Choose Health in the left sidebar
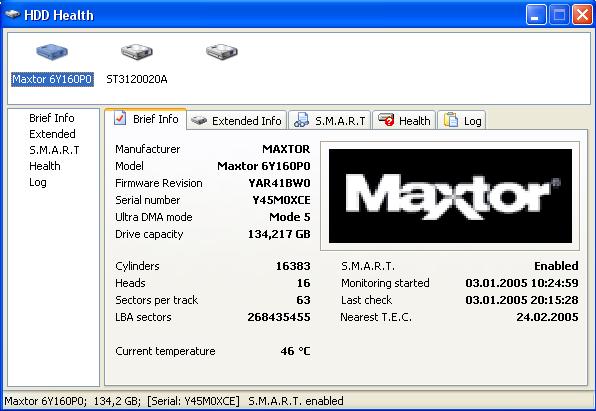 click(x=44, y=166)
